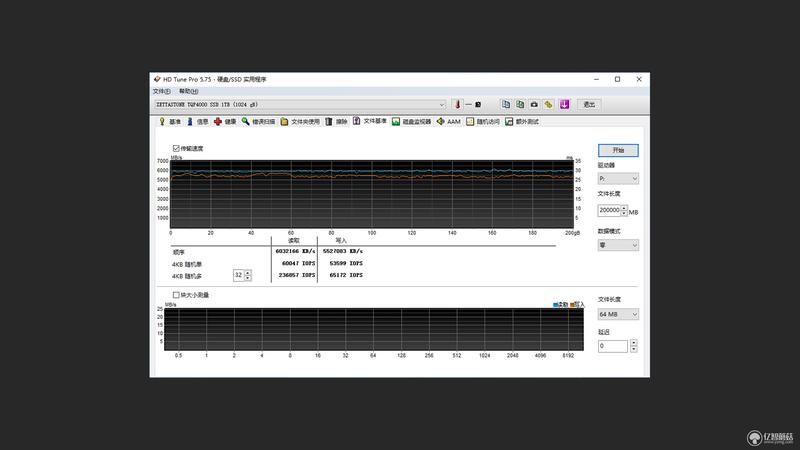Image resolution: width=800 pixels, height=450 pixels.
Task: Switch to the 文件夹使用 folder usage tab
Action: [300, 121]
